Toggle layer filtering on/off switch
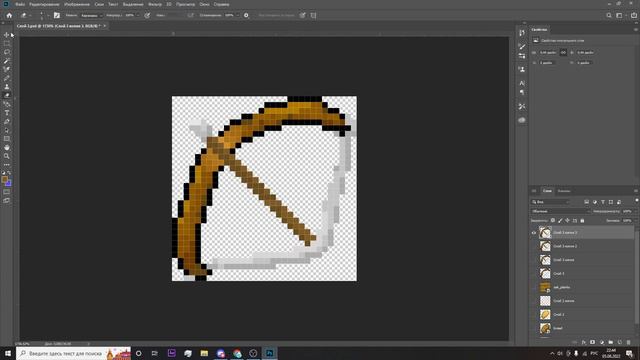 tap(637, 201)
